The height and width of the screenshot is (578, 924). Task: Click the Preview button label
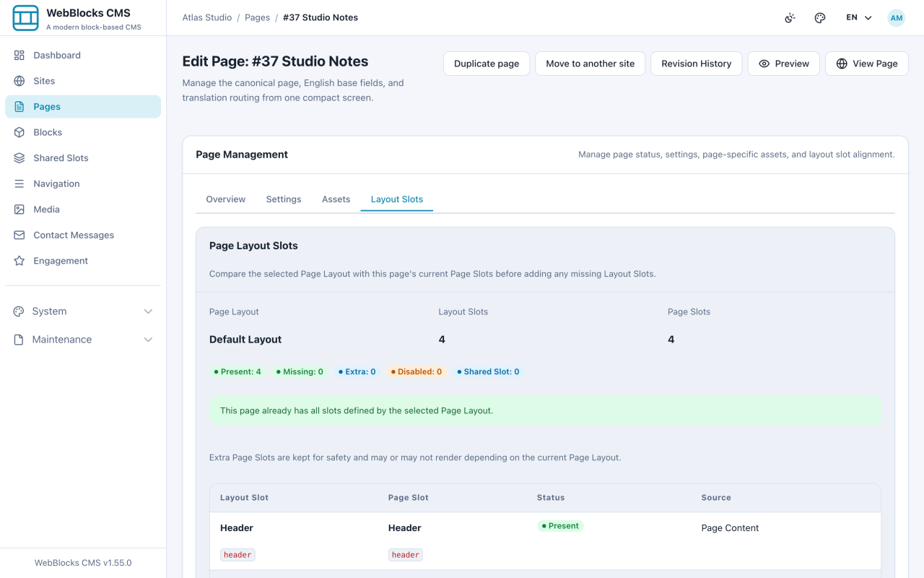pos(792,64)
